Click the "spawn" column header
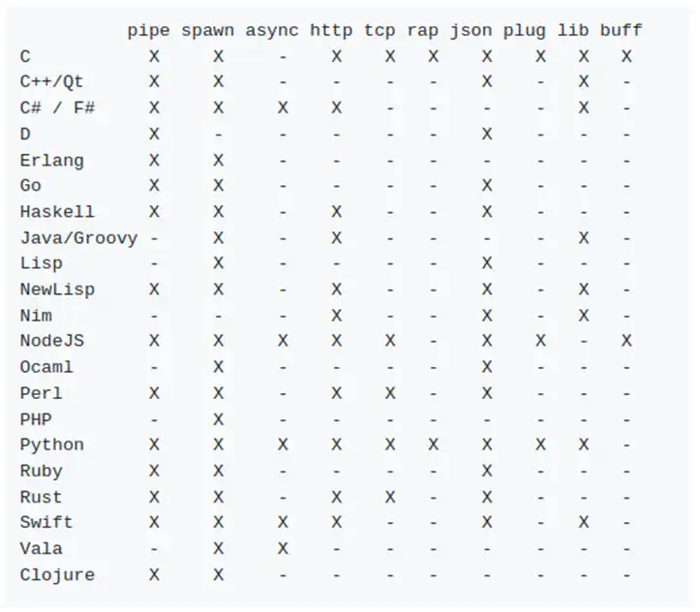 click(207, 31)
